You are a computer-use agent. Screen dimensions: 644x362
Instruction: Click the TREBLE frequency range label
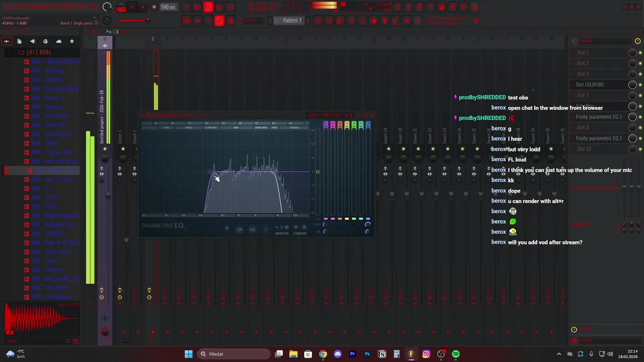pyautogui.click(x=294, y=128)
